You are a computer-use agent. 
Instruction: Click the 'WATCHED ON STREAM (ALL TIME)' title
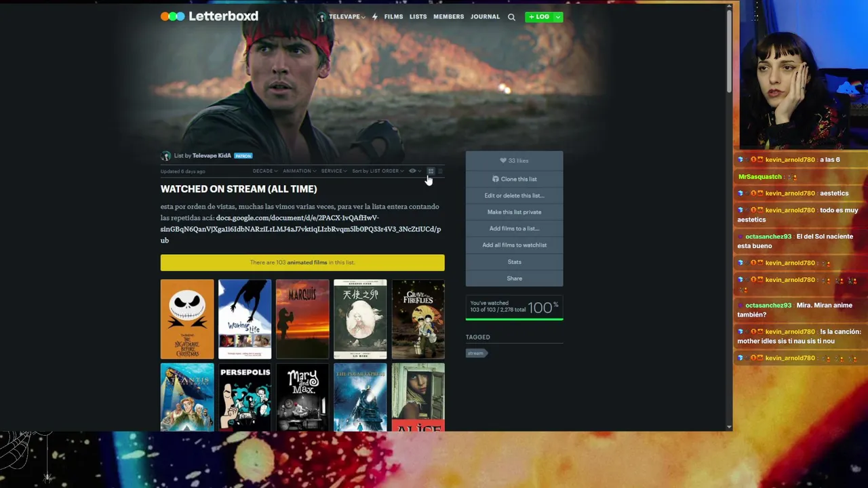[x=239, y=189]
